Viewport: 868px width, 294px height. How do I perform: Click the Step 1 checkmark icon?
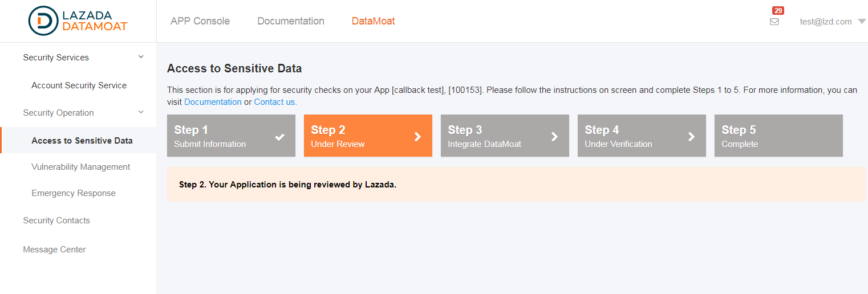click(x=279, y=137)
